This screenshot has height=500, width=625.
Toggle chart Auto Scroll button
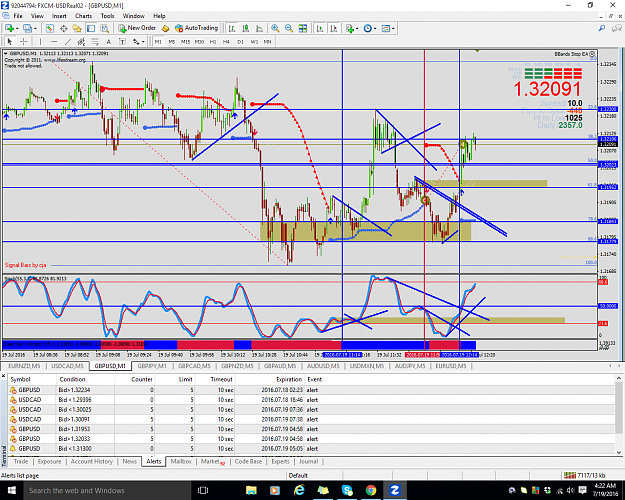pyautogui.click(x=320, y=28)
